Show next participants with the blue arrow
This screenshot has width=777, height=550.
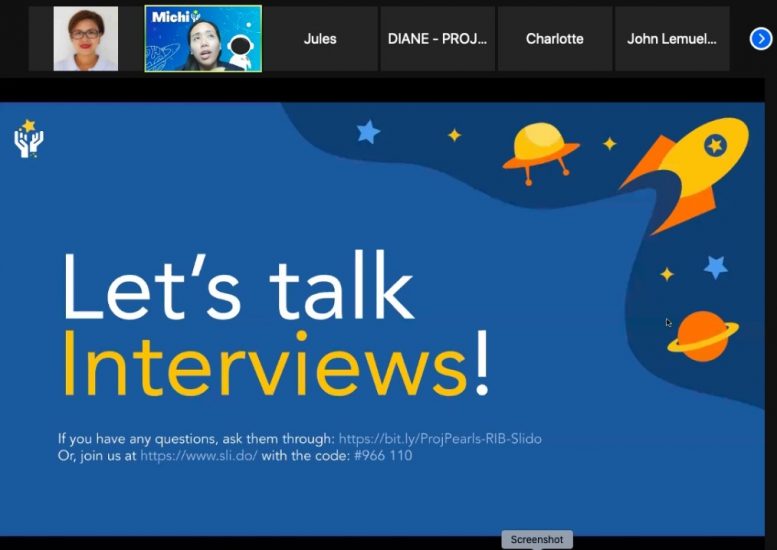(x=761, y=39)
